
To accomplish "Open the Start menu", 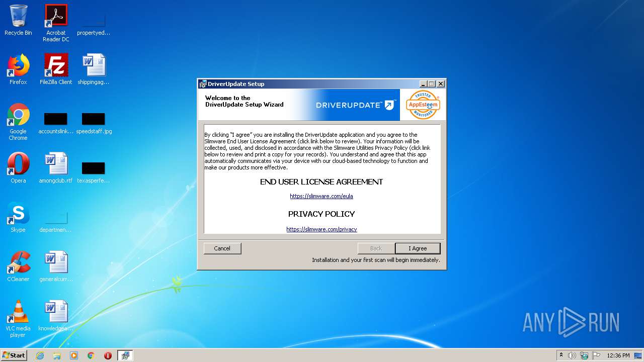I will 14,355.
